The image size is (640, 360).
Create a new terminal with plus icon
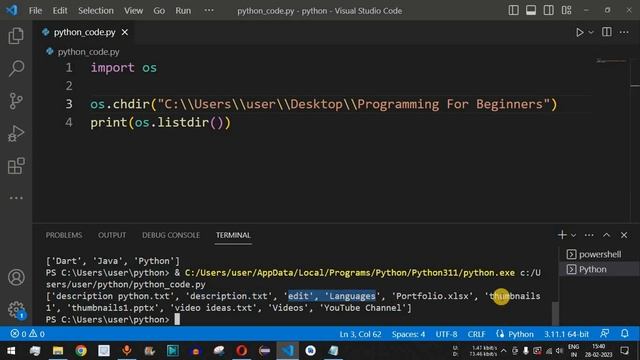point(562,235)
